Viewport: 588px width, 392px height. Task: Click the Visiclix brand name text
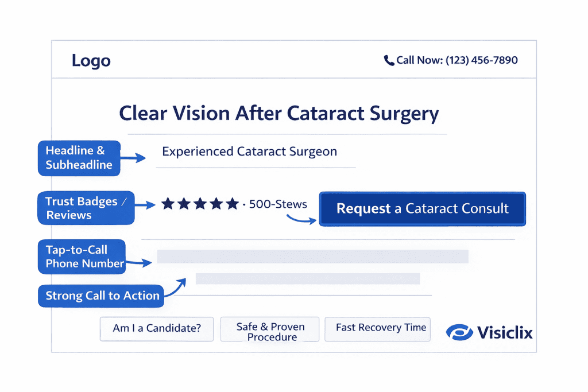[x=504, y=332]
